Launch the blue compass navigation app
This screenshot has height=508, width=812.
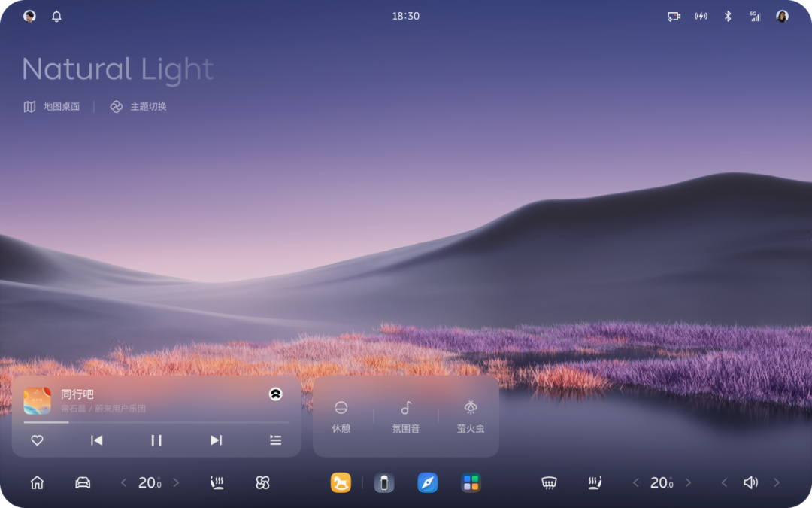(428, 482)
